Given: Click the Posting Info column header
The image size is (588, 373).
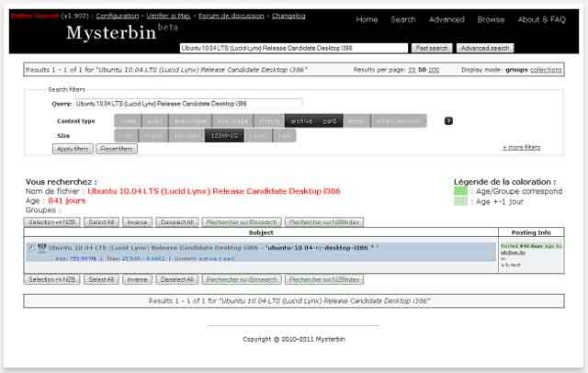Looking at the screenshot, I should 531,232.
